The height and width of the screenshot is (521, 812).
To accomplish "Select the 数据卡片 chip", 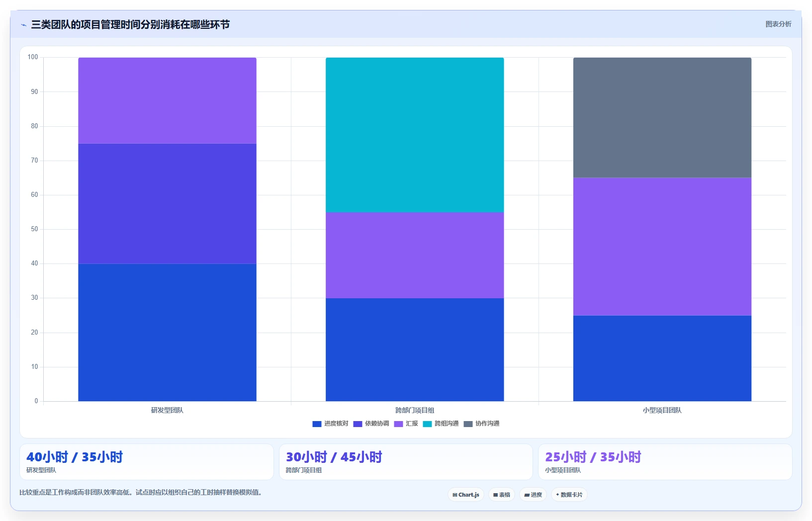I will point(569,495).
